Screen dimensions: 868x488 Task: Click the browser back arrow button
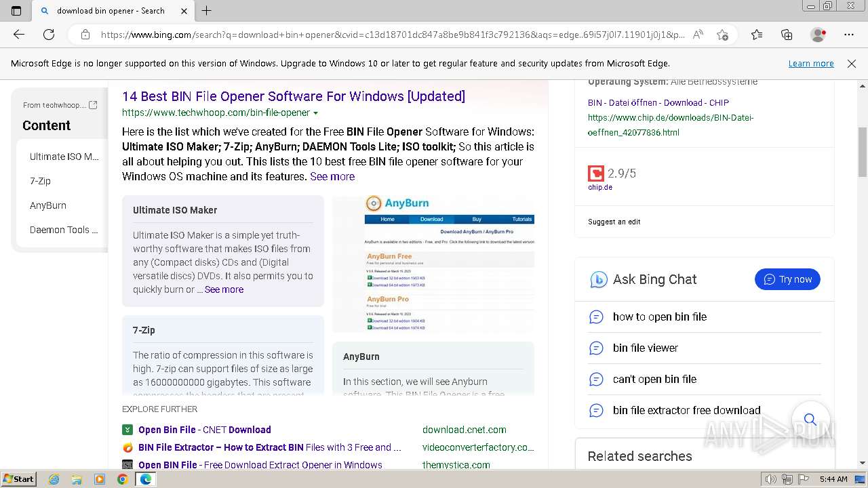coord(19,35)
